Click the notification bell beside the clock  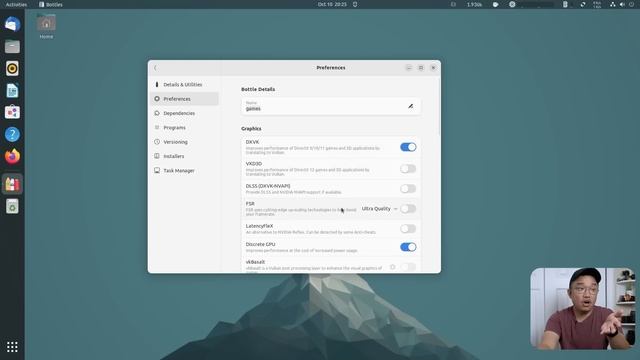pyautogui.click(x=355, y=4)
